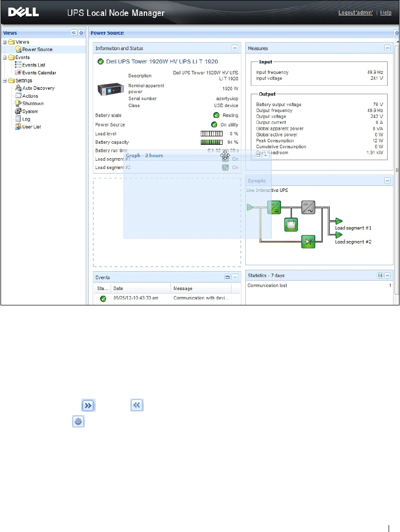
Task: Open the Actions settings
Action: point(30,96)
